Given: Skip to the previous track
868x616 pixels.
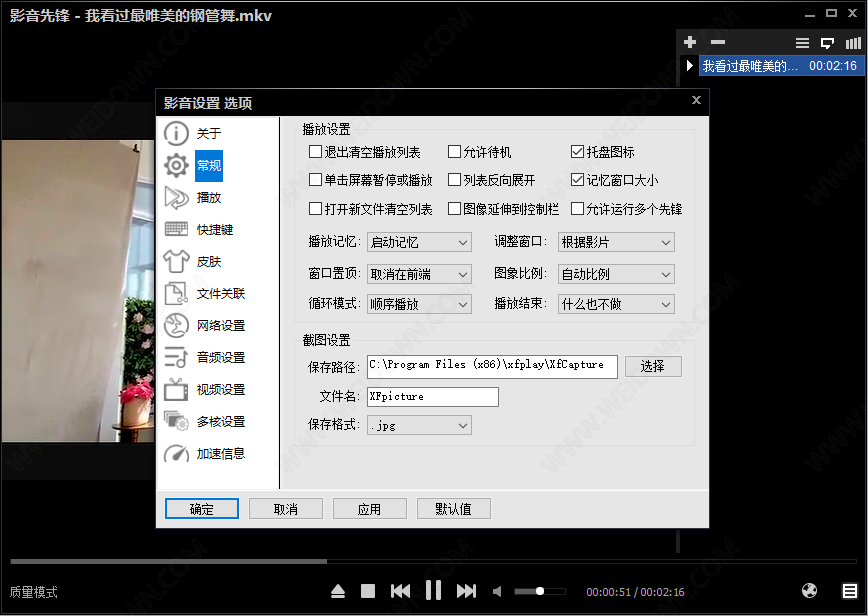Looking at the screenshot, I should tap(400, 591).
